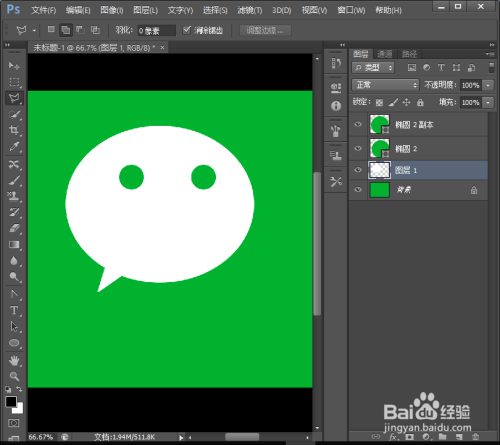Select the Zoom tool in toolbox
The width and height of the screenshot is (500, 445).
tap(14, 376)
